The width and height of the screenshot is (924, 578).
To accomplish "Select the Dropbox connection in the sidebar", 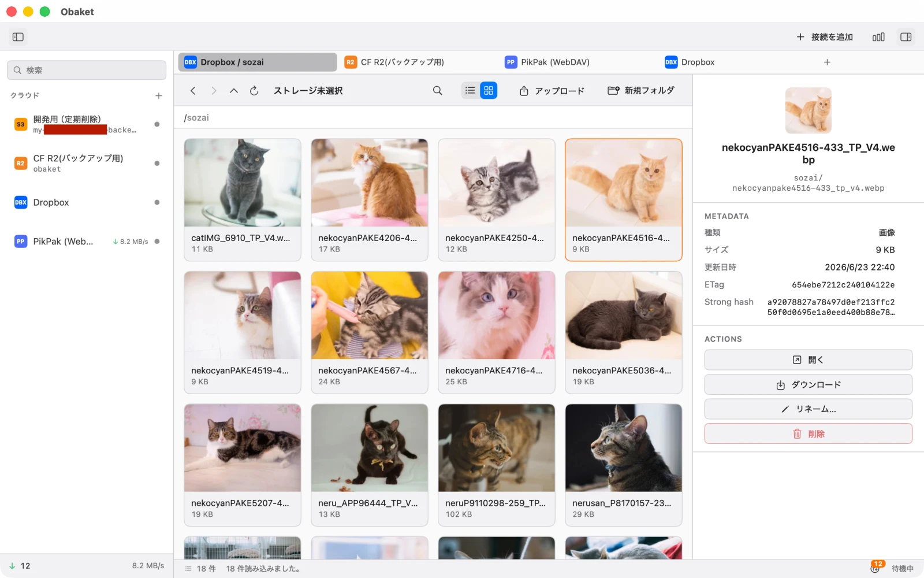I will point(87,202).
